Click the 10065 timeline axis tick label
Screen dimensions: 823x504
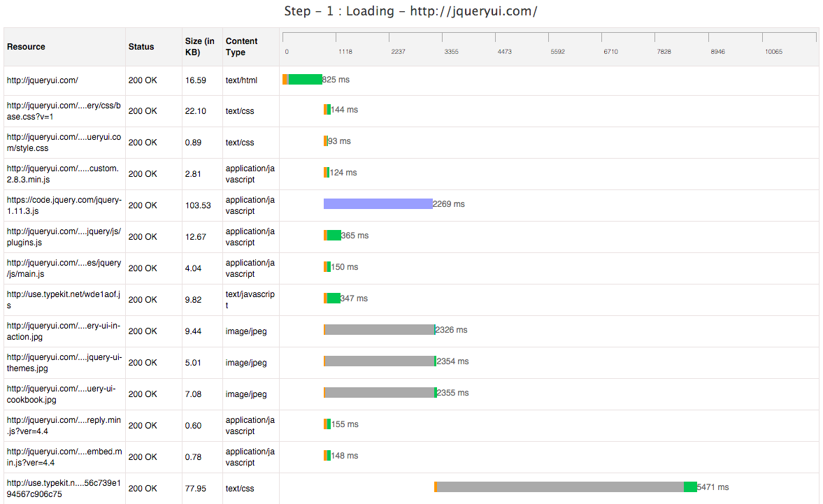pyautogui.click(x=773, y=52)
